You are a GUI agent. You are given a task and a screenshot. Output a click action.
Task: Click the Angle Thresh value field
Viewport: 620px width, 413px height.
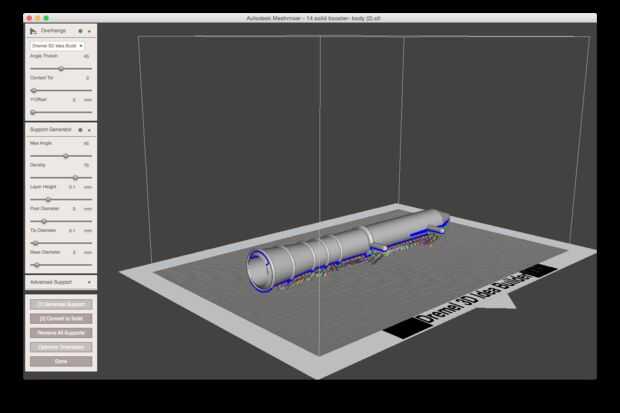click(x=86, y=56)
